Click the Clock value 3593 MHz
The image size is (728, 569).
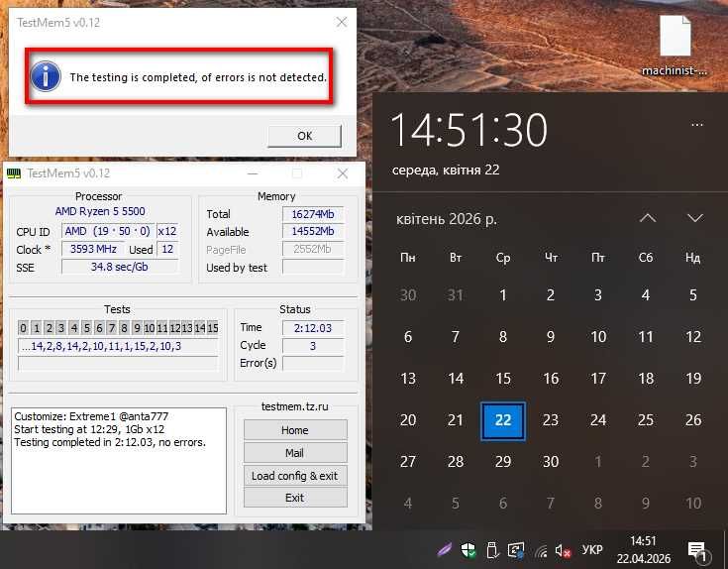tap(93, 249)
